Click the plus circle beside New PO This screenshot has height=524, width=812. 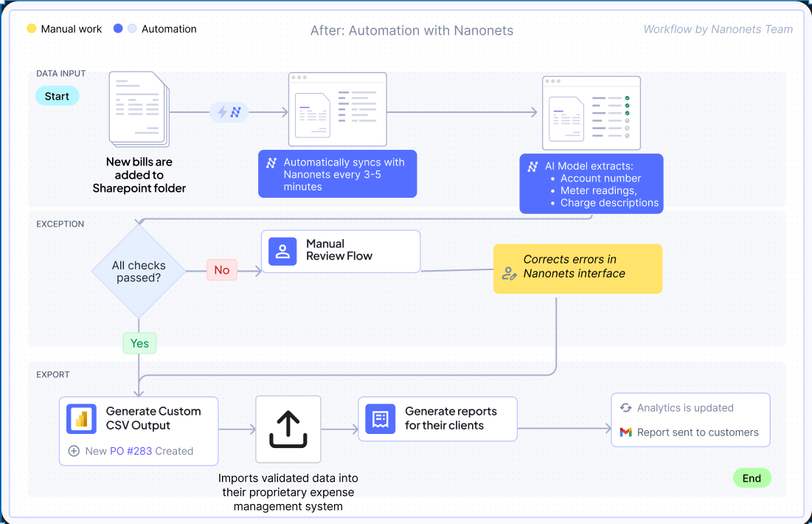pyautogui.click(x=74, y=451)
